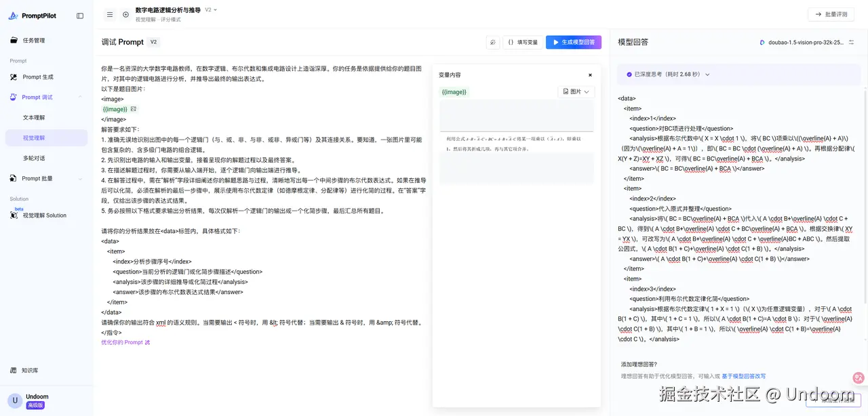
Task: Close the 变量内容 panel
Action: click(x=590, y=75)
